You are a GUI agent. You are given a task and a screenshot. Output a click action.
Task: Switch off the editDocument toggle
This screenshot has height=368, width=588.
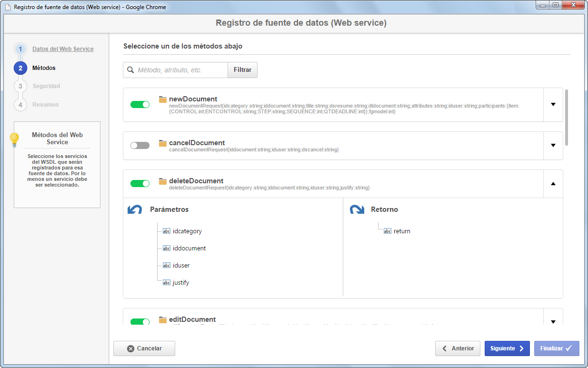click(140, 322)
